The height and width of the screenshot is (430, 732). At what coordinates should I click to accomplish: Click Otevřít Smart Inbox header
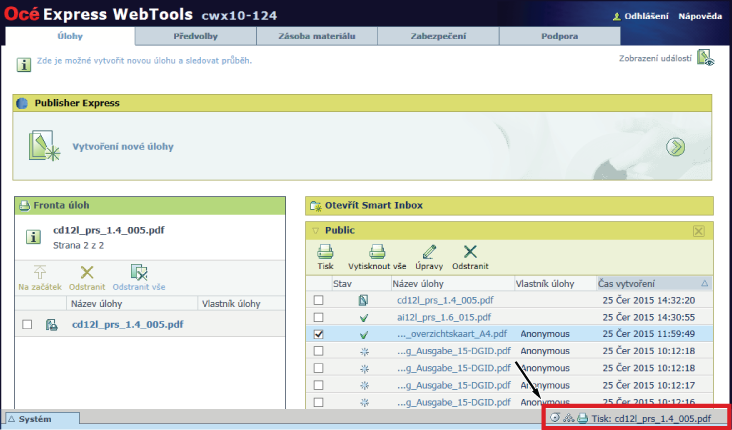[509, 205]
